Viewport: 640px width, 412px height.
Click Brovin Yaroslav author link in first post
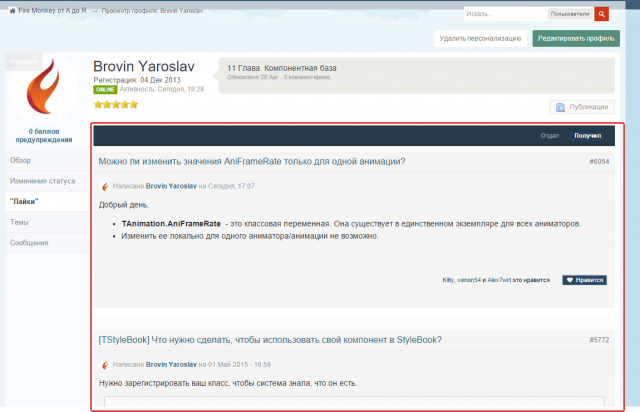coord(171,186)
